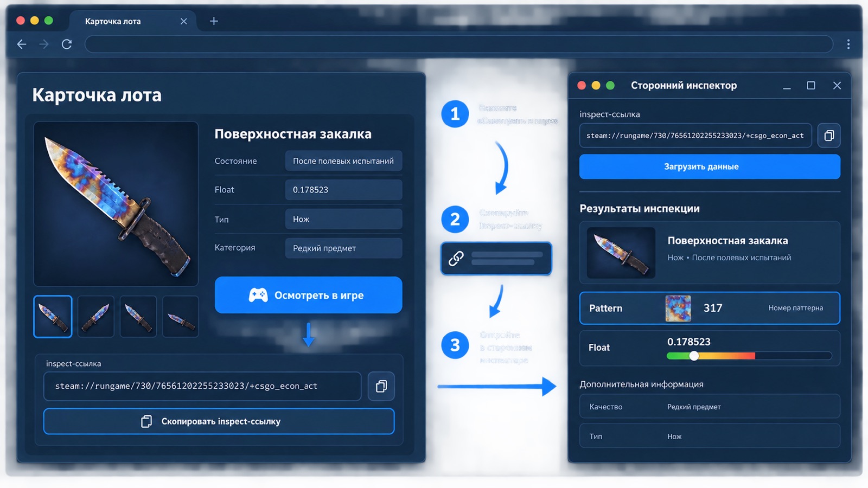Go back using the browser back arrow
This screenshot has height=488, width=868.
click(x=22, y=44)
